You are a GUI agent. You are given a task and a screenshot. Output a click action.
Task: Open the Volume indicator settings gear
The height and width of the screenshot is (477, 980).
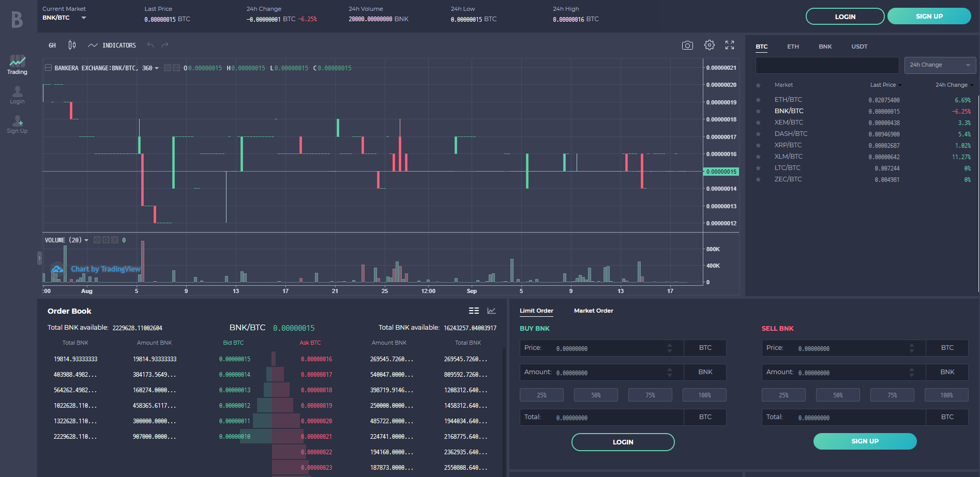[x=106, y=240]
